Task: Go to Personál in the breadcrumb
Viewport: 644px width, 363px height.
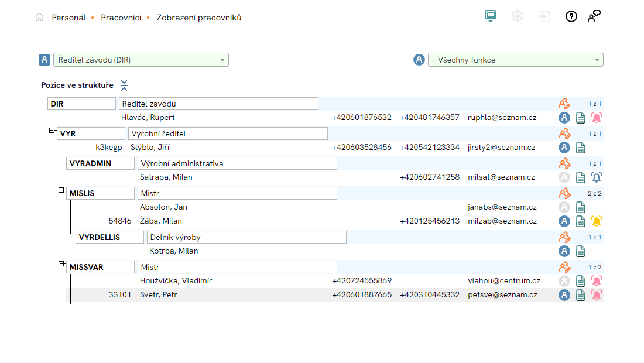Action: pyautogui.click(x=68, y=18)
